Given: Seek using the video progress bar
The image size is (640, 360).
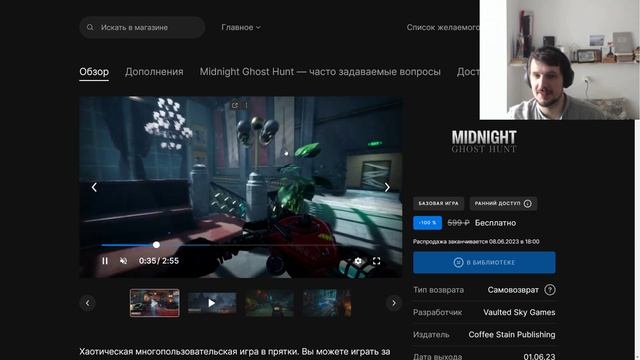Looking at the screenshot, I should point(241,245).
